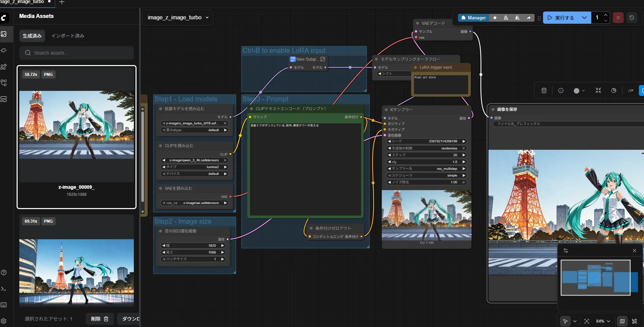
Task: Click the minimap settings sliders icon
Action: click(565, 251)
